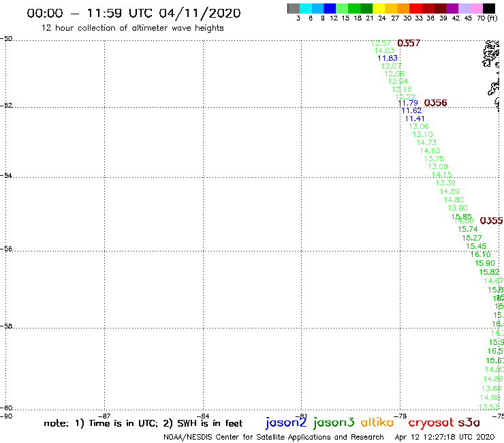Click the bottom reading 13.53
The height and width of the screenshot is (443, 504).
point(488,407)
